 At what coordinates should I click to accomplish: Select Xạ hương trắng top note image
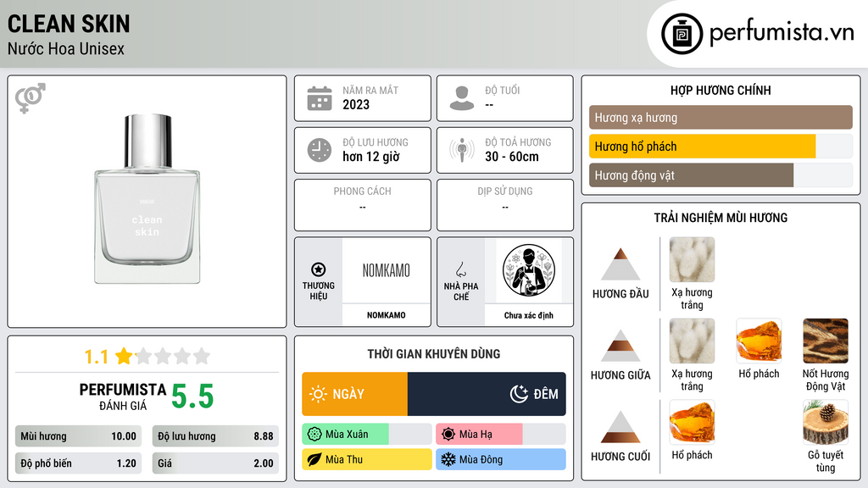[x=692, y=259]
